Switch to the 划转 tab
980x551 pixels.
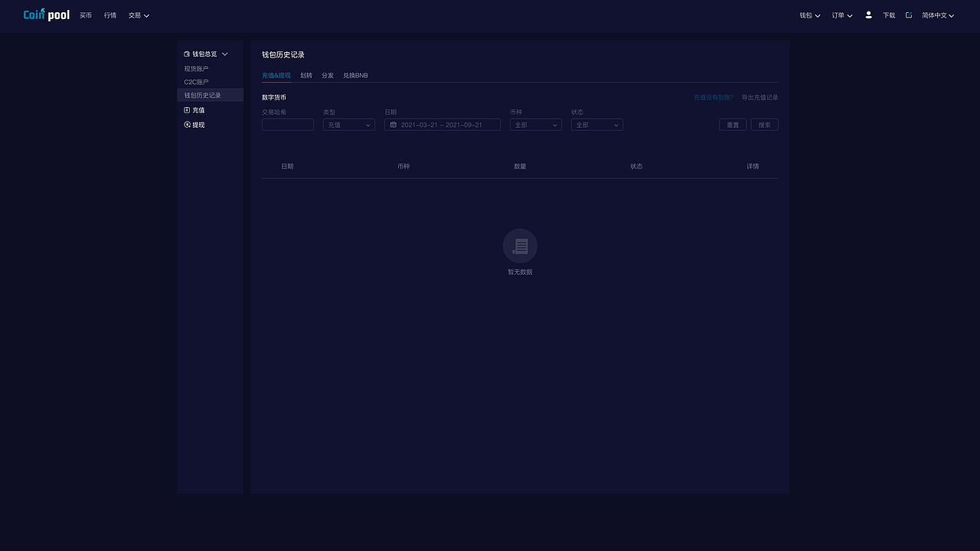[x=306, y=76]
